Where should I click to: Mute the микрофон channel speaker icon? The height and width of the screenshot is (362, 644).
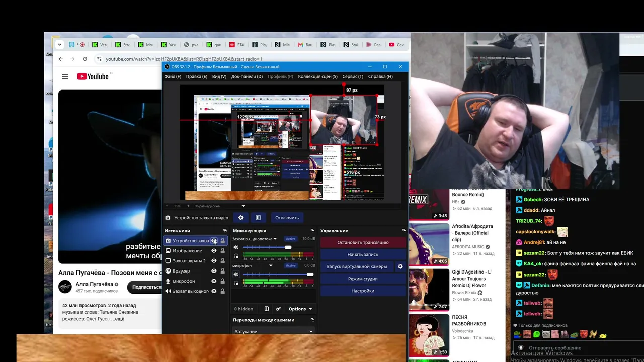pyautogui.click(x=236, y=274)
